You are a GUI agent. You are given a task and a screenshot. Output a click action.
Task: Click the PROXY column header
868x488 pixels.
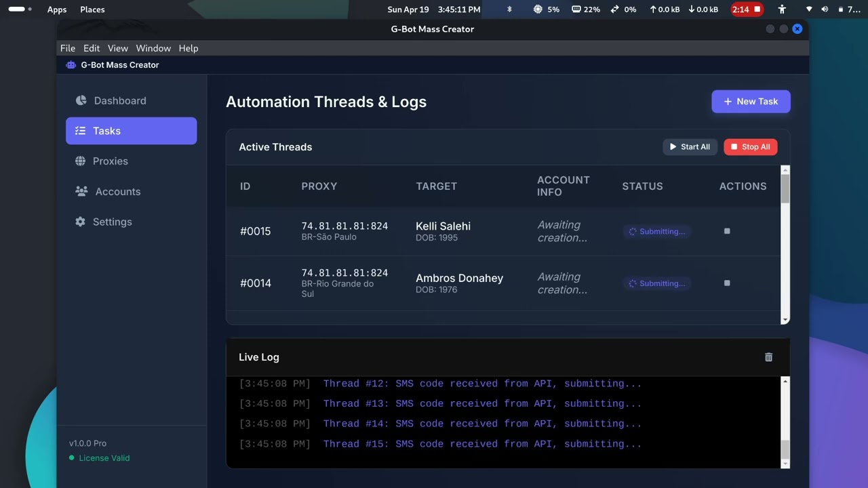[319, 186]
